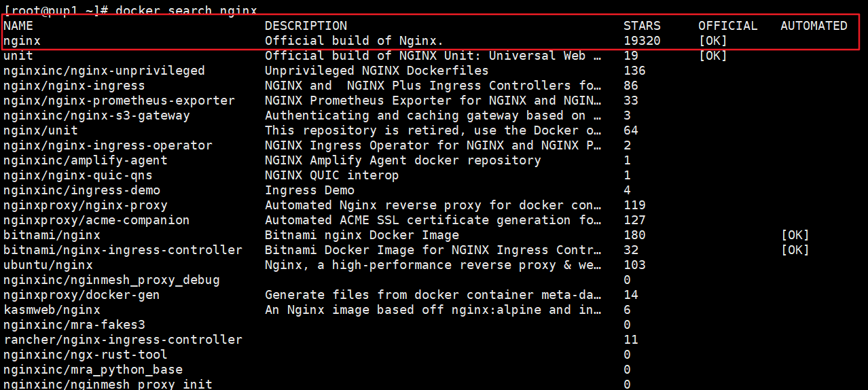Click "Unprivileged NGINX Dockerfiles" description

click(376, 71)
